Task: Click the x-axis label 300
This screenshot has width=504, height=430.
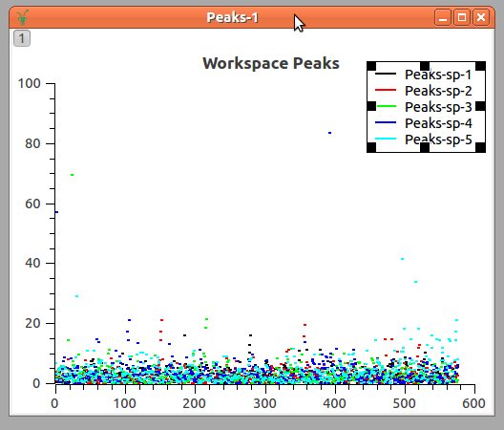Action: click(264, 403)
